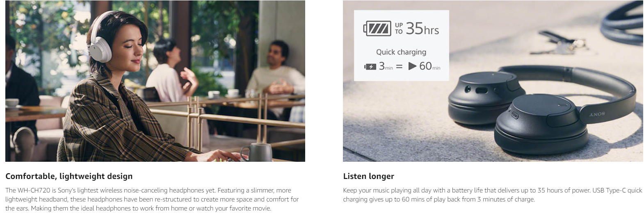The height and width of the screenshot is (215, 644).
Task: Click the white headphones worn by the woman
Action: tap(100, 38)
